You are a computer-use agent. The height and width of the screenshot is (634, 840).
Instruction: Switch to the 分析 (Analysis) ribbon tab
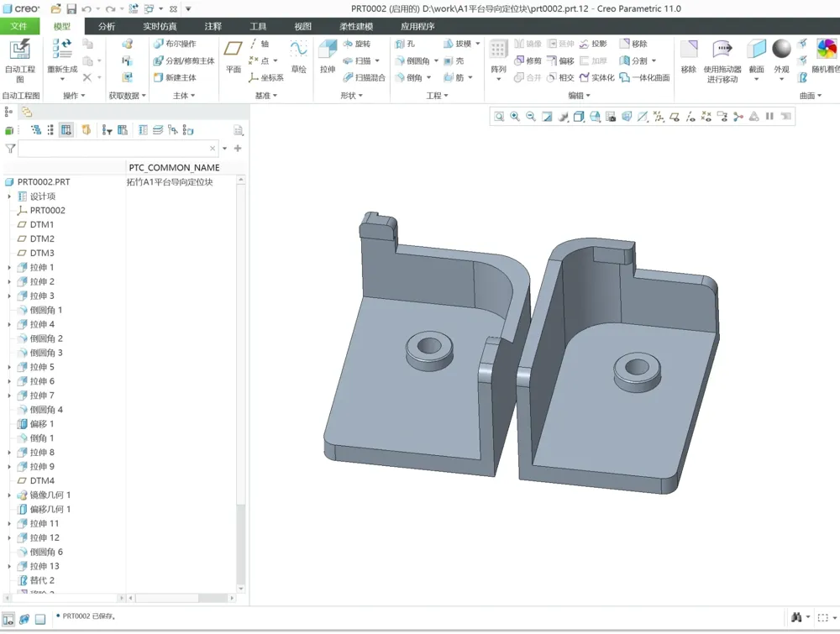click(105, 26)
